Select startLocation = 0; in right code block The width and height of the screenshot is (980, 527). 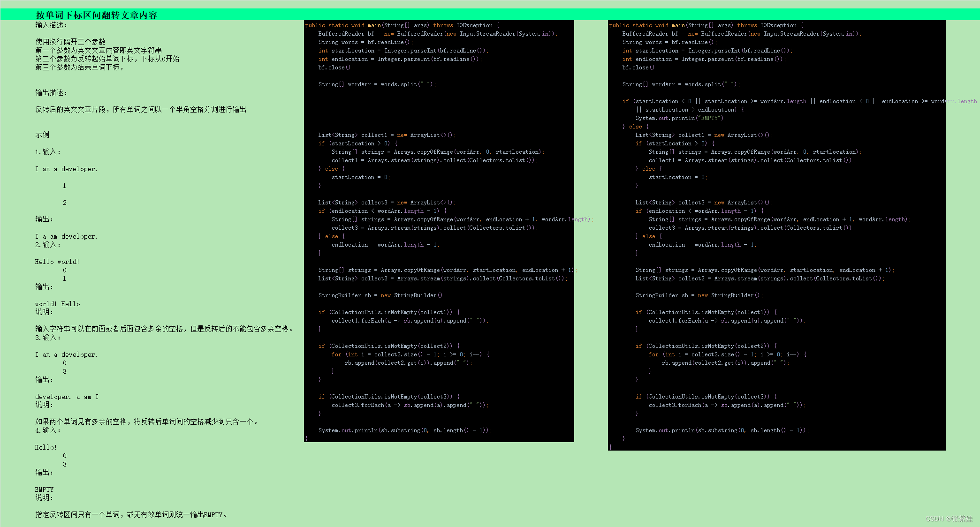coord(678,177)
